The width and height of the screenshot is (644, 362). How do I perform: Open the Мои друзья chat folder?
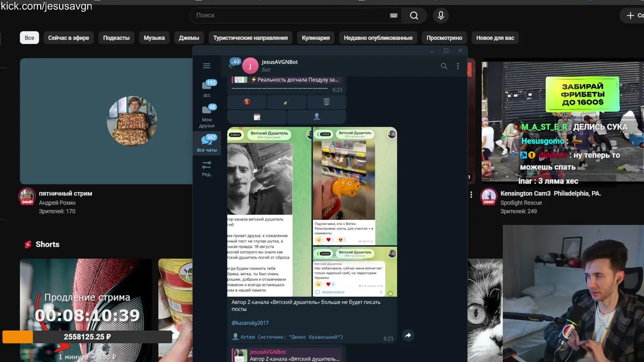click(207, 116)
